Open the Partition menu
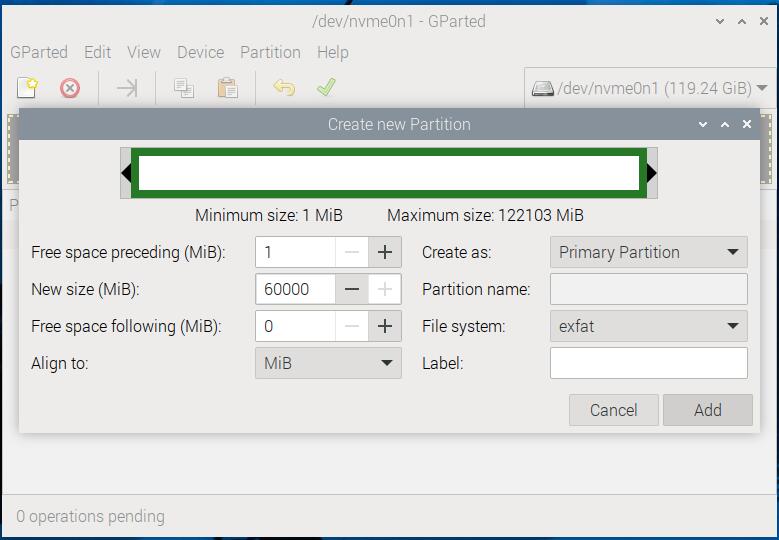 click(x=270, y=52)
